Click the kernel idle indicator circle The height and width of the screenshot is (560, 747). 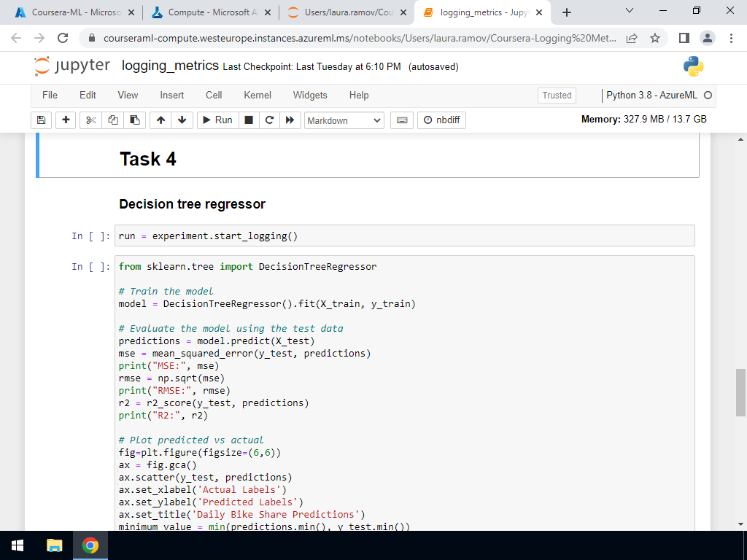708,96
